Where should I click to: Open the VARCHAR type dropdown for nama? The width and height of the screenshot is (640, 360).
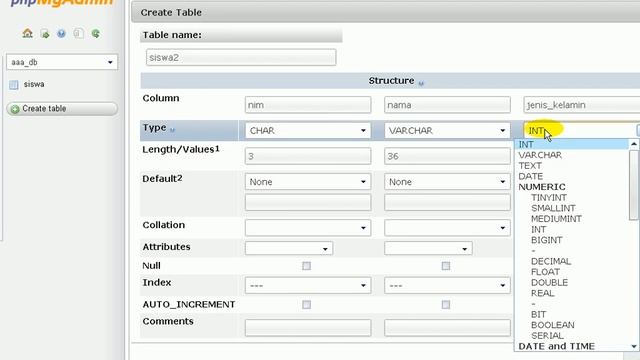click(x=447, y=131)
